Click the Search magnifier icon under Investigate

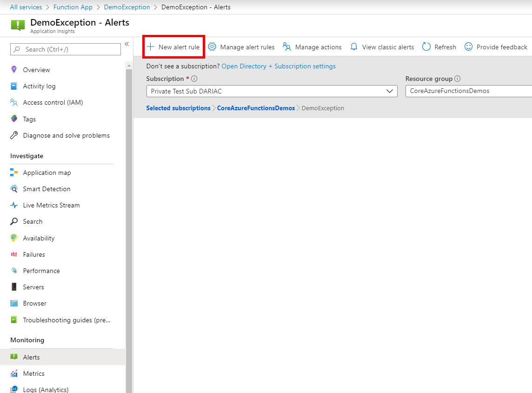coord(14,221)
